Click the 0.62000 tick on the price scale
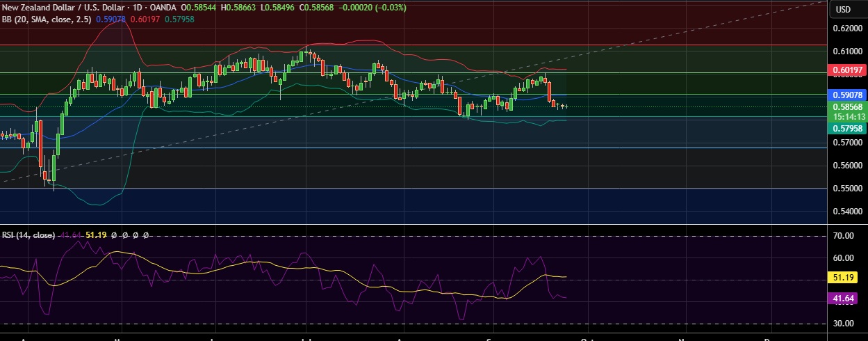The image size is (868, 341). 847,29
